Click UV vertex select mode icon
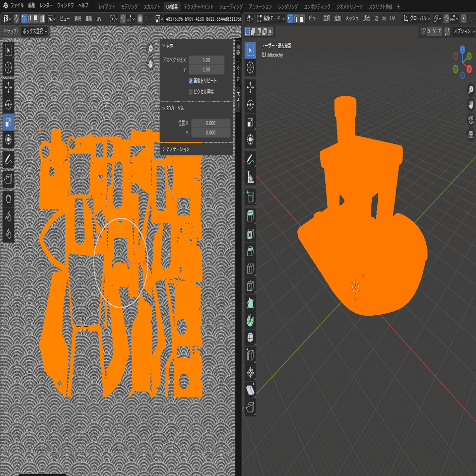Viewport: 476px width, 476px height. pos(24,19)
